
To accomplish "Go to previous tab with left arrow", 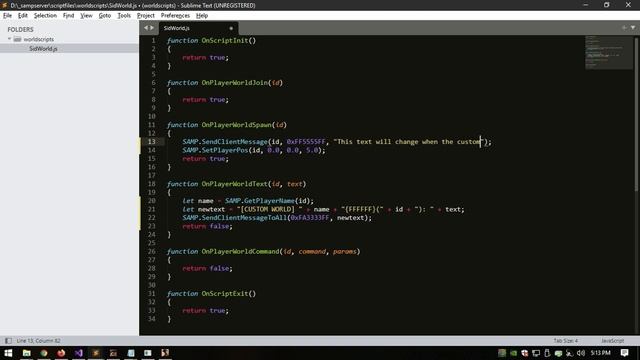I will pos(146,28).
